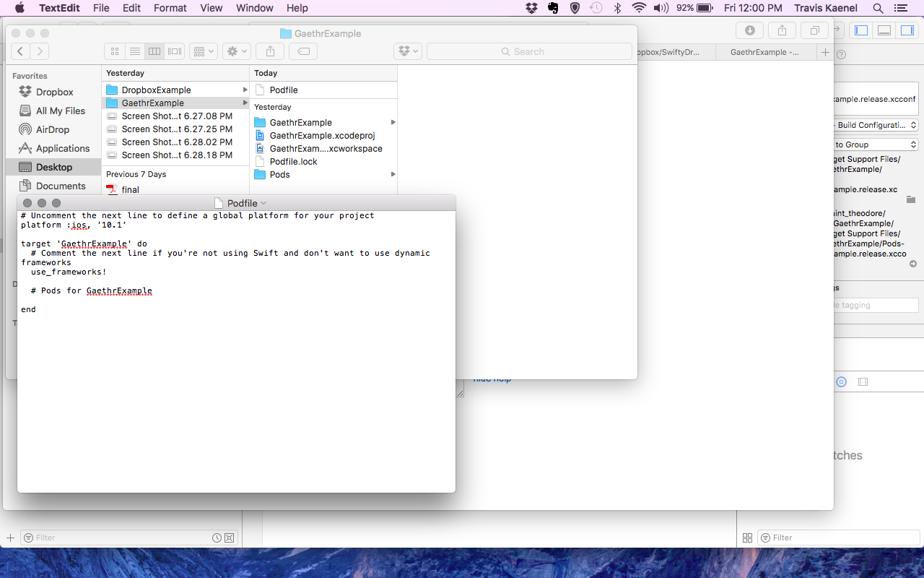Open Spotlight search from menu bar
The width and height of the screenshot is (924, 578).
(878, 8)
